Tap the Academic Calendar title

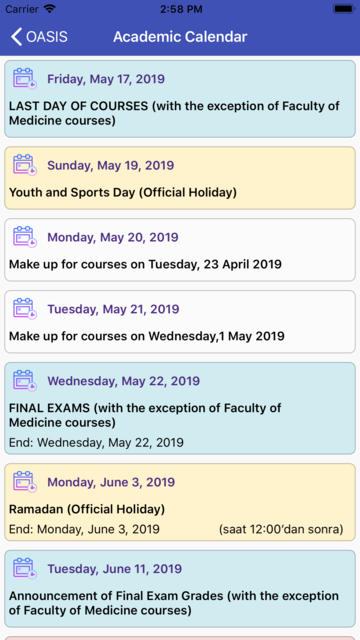(180, 37)
